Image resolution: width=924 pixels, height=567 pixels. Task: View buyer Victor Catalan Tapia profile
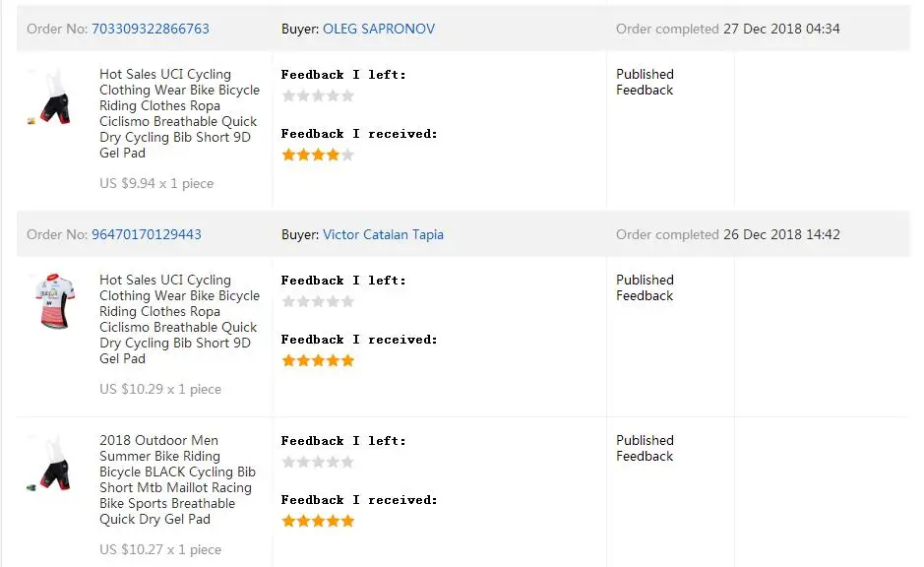pyautogui.click(x=383, y=234)
